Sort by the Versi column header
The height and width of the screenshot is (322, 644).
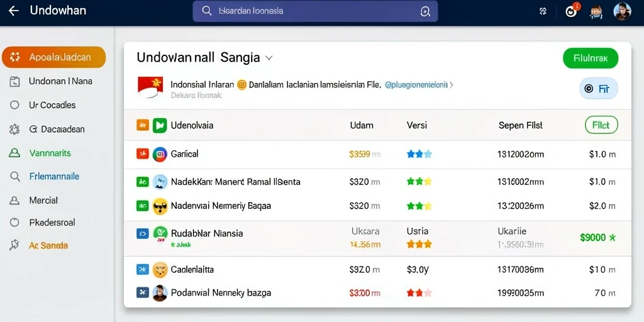(416, 125)
